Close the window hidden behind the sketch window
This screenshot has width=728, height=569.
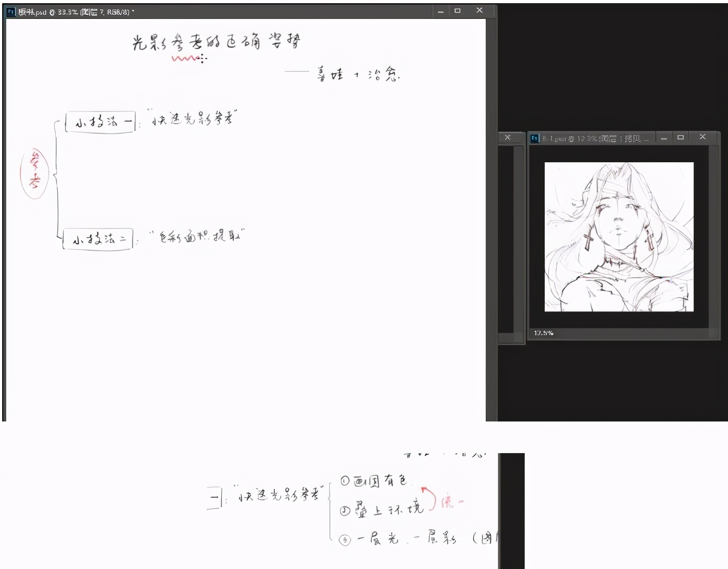(x=507, y=138)
